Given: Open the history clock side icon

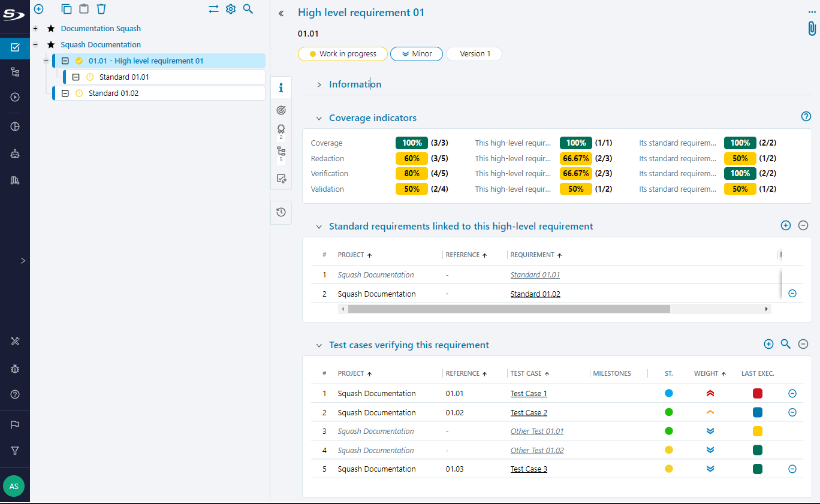Looking at the screenshot, I should [281, 212].
